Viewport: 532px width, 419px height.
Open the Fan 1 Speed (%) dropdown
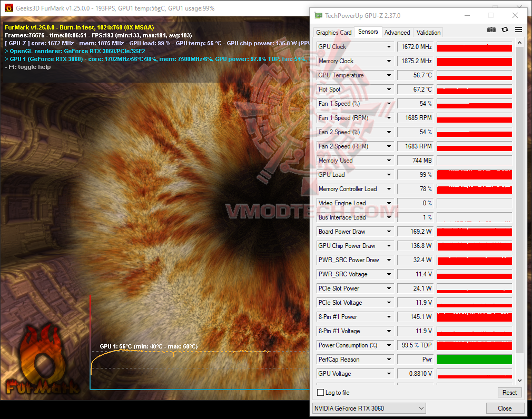(x=389, y=104)
